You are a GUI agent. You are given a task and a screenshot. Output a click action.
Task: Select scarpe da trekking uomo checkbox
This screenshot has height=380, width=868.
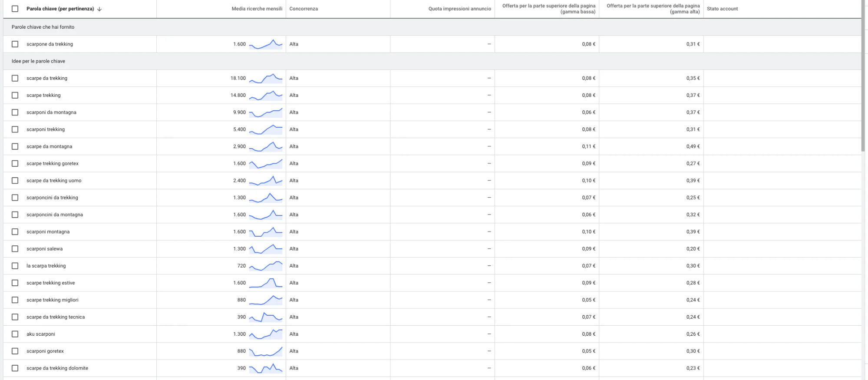click(15, 180)
